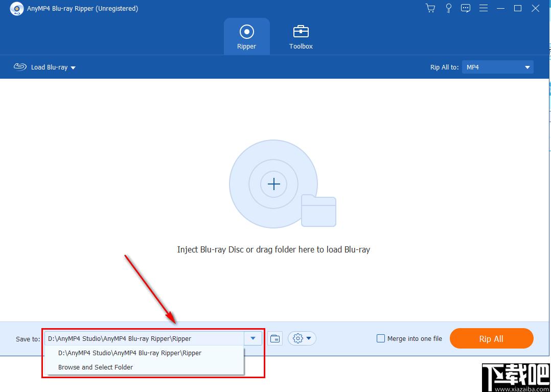The width and height of the screenshot is (551, 392).
Task: Switch to the Ripper tab
Action: [x=247, y=36]
